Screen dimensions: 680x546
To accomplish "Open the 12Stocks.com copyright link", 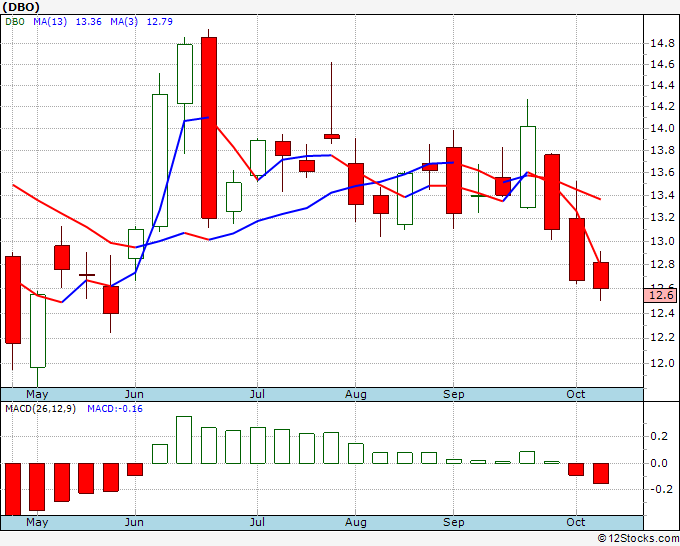I will [x=638, y=539].
